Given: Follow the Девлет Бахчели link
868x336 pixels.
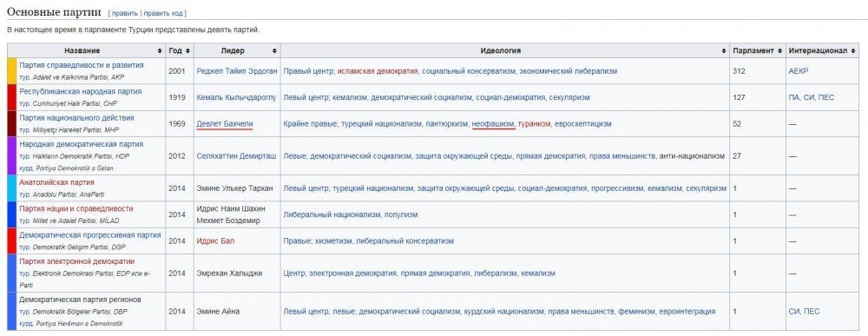Looking at the screenshot, I should point(225,124).
